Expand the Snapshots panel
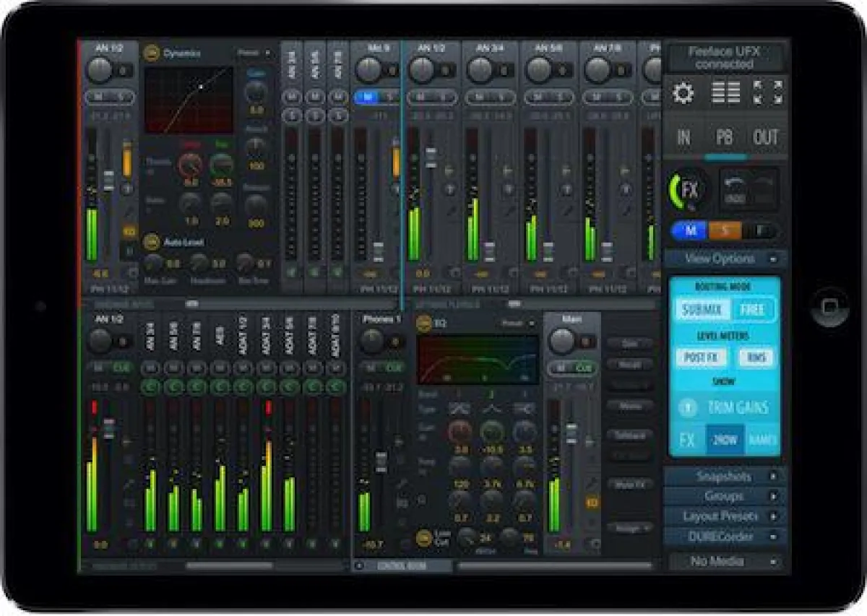This screenshot has width=867, height=616. tap(724, 477)
